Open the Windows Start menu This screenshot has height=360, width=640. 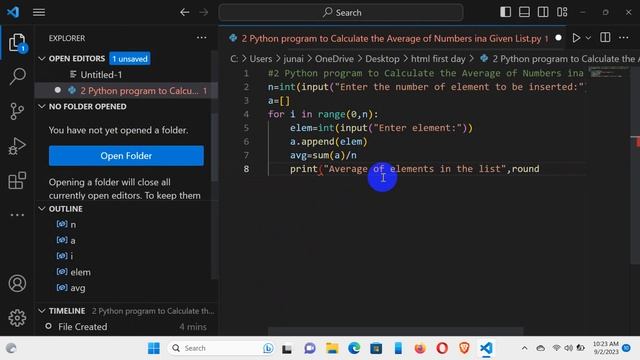[x=154, y=348]
